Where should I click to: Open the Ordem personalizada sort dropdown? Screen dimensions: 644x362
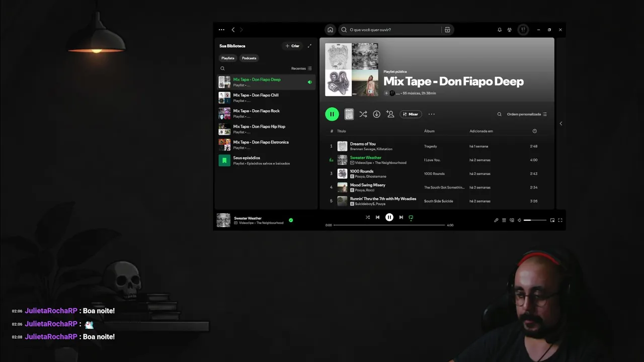[527, 114]
